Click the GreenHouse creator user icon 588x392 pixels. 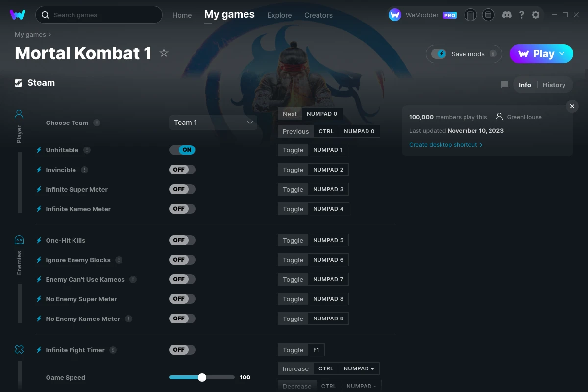[x=499, y=117]
